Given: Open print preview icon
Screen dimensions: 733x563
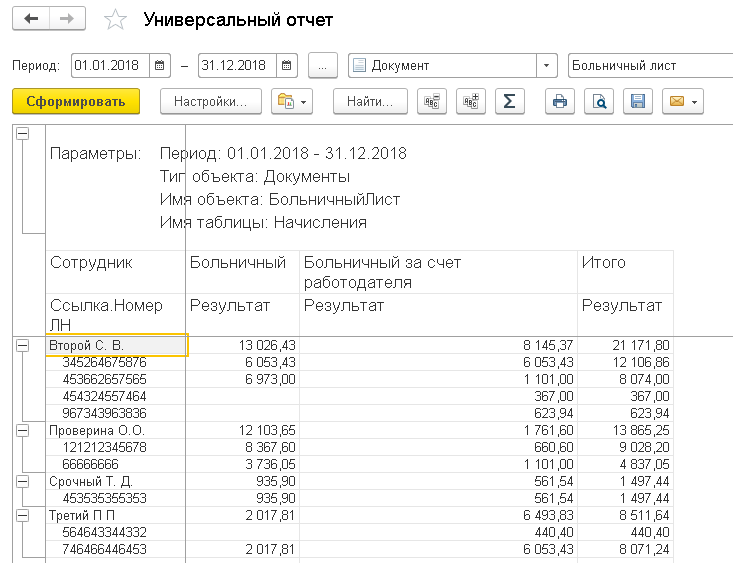Looking at the screenshot, I should tap(599, 101).
